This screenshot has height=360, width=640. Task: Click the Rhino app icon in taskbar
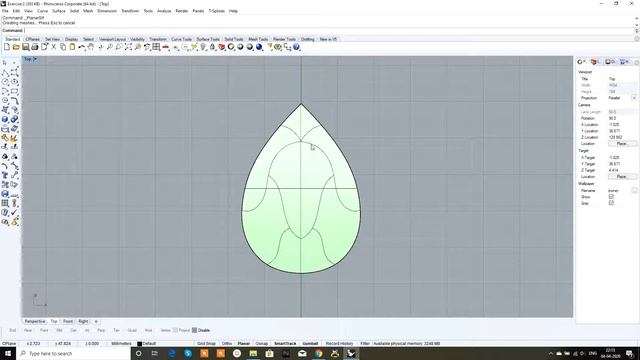click(351, 353)
